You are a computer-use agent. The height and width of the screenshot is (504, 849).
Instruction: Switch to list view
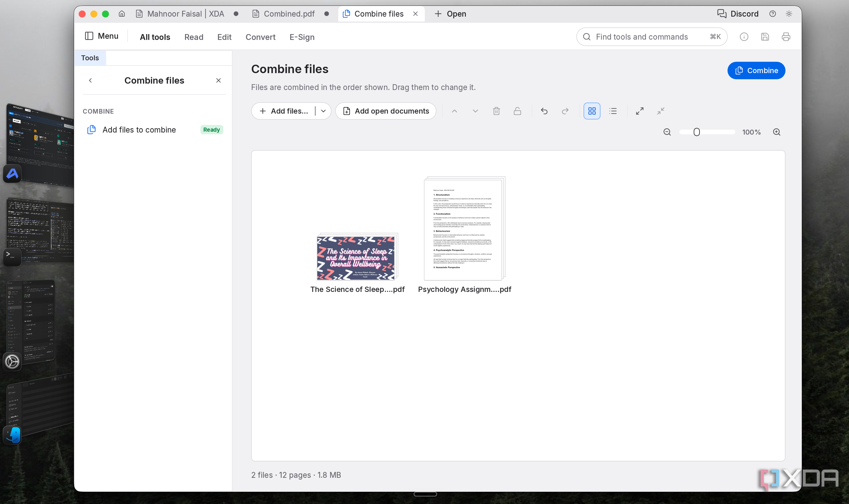(x=613, y=111)
